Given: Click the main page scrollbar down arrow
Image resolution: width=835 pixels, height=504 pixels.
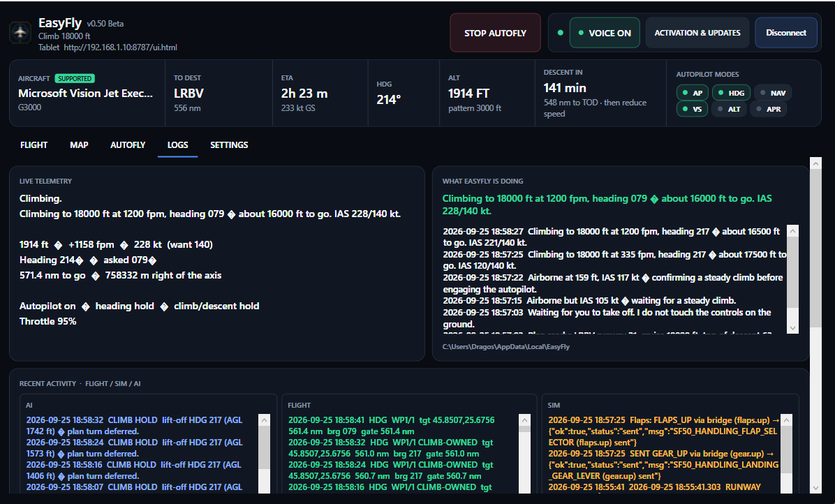Looking at the screenshot, I should point(815,487).
